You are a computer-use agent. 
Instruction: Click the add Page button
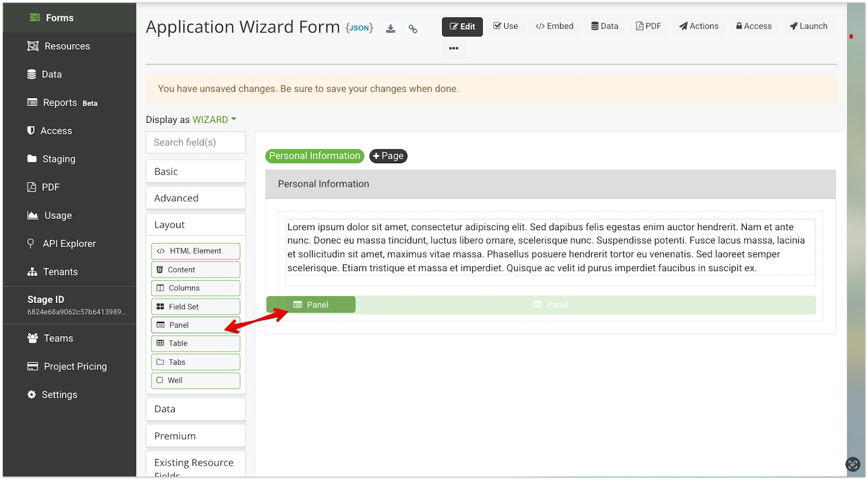388,156
